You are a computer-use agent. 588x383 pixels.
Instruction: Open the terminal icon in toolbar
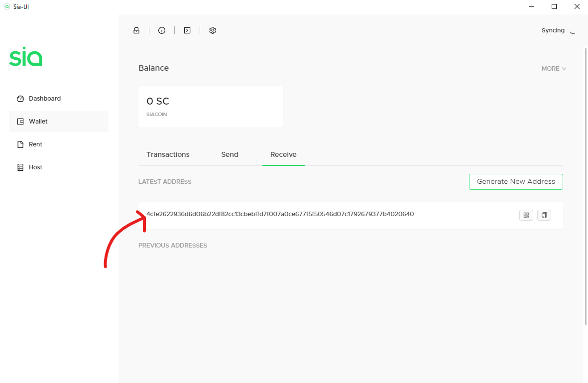click(x=187, y=30)
